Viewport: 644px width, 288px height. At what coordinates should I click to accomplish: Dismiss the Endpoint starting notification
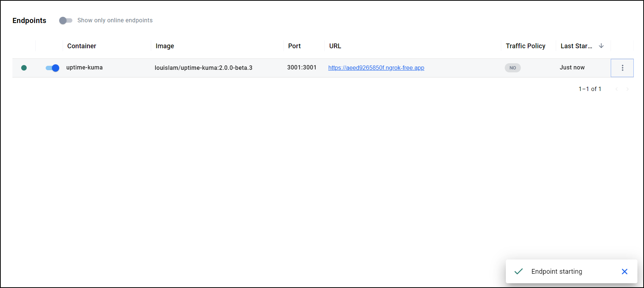pyautogui.click(x=624, y=272)
